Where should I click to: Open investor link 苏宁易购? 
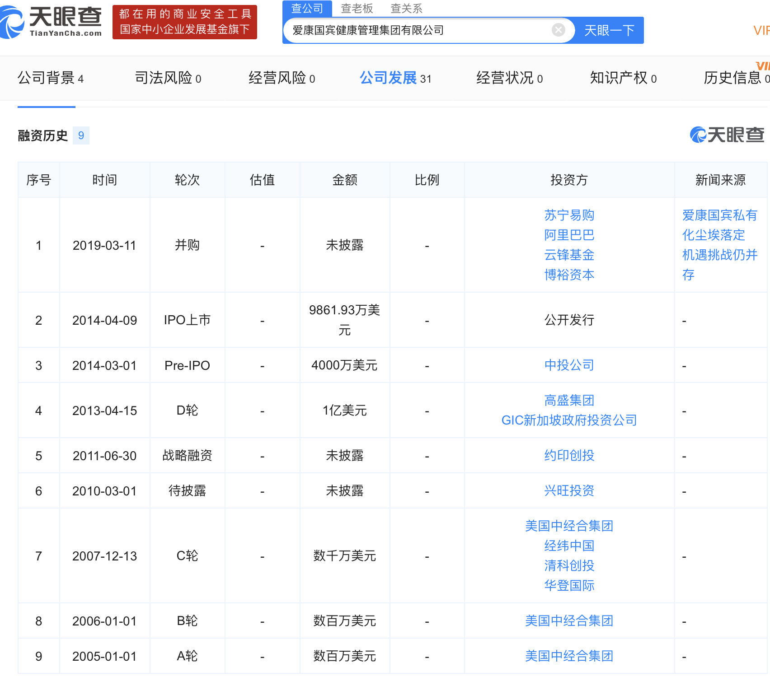(x=569, y=215)
